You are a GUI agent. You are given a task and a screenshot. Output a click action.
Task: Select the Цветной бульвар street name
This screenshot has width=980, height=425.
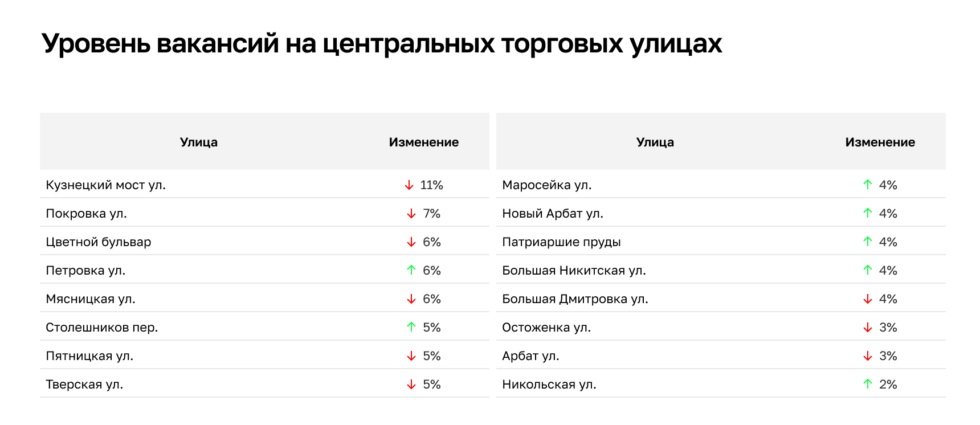[99, 242]
